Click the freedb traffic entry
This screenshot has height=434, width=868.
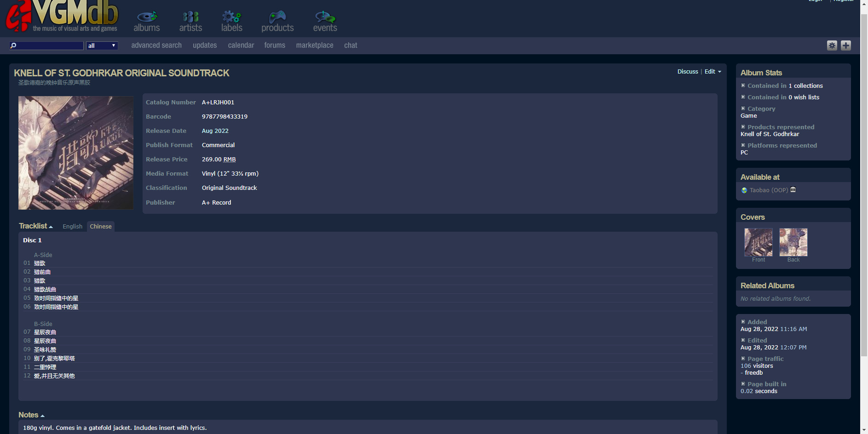[x=754, y=373]
